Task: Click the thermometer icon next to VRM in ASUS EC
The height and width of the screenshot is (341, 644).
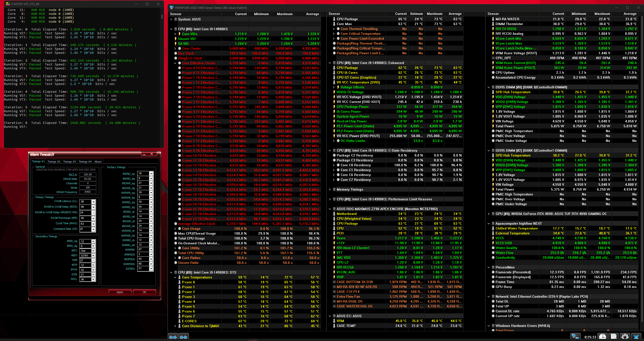Action: point(334,321)
